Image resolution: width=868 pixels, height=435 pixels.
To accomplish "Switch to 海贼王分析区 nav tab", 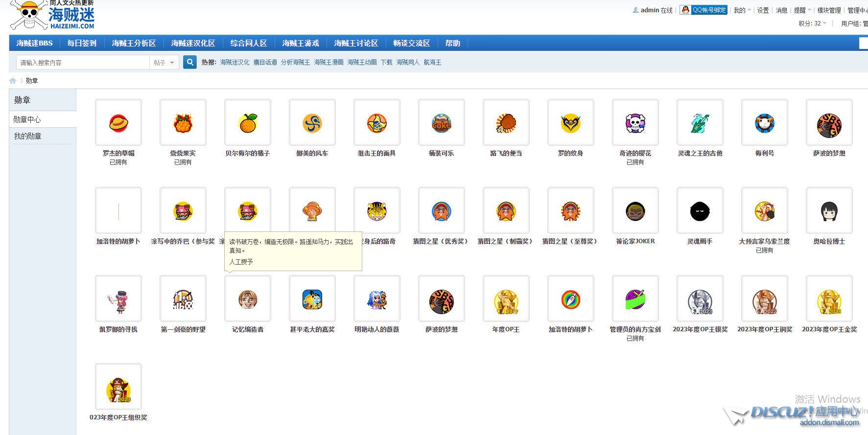I will pyautogui.click(x=134, y=43).
